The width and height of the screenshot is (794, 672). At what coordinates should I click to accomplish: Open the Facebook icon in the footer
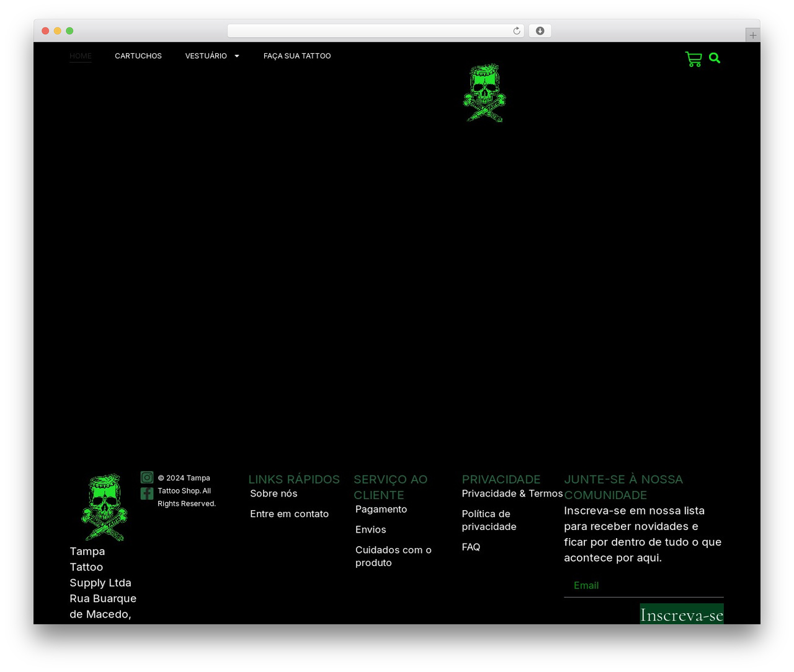[x=147, y=493]
